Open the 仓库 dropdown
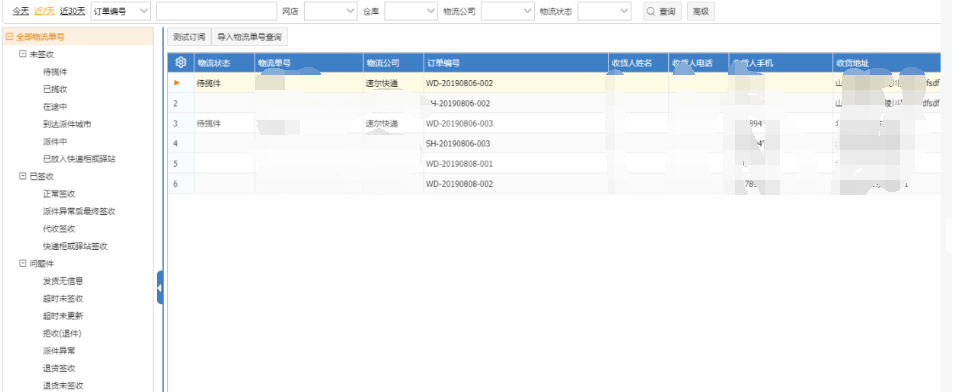The width and height of the screenshot is (955, 392). (x=411, y=11)
